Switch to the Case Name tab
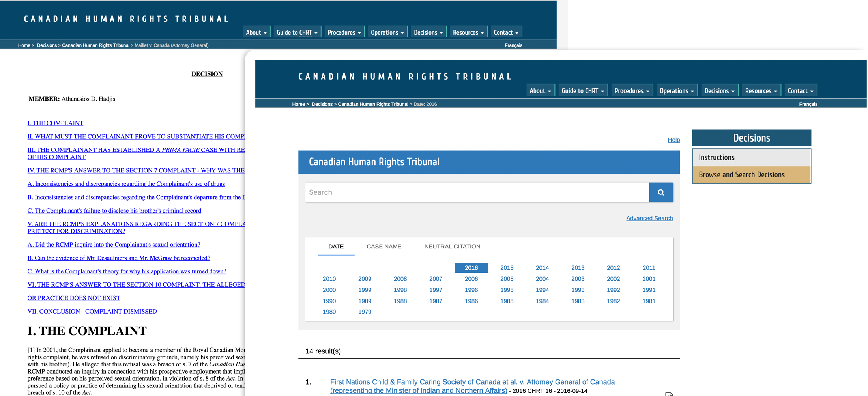 (384, 247)
